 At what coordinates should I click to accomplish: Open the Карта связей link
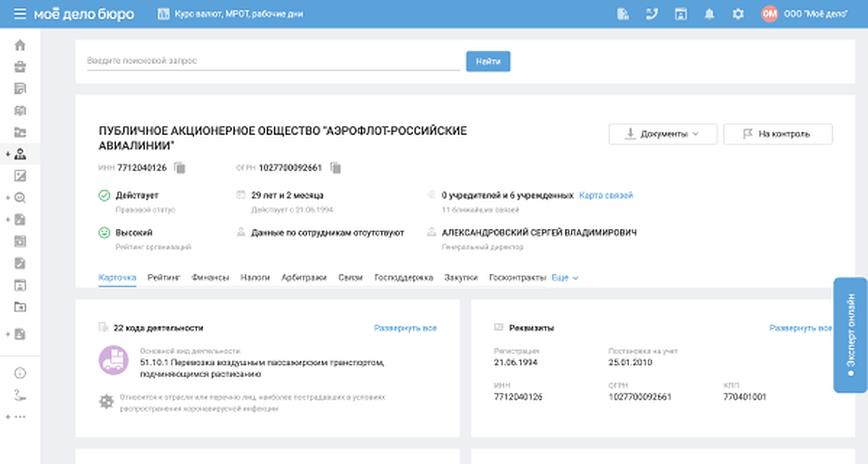click(x=606, y=195)
